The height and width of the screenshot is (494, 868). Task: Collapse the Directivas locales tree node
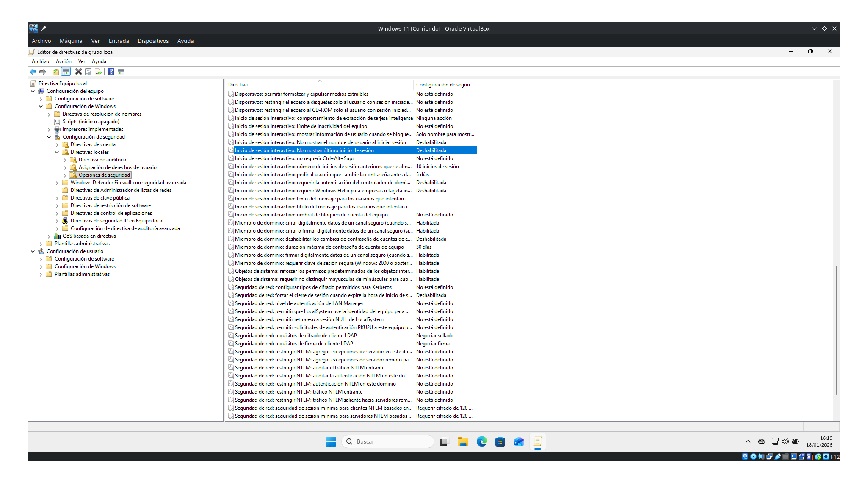(x=57, y=152)
